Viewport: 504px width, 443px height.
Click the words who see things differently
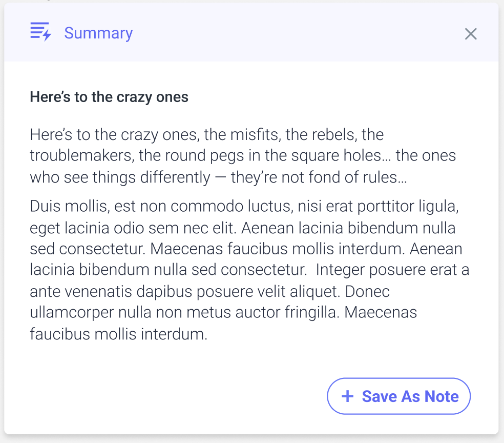120,177
